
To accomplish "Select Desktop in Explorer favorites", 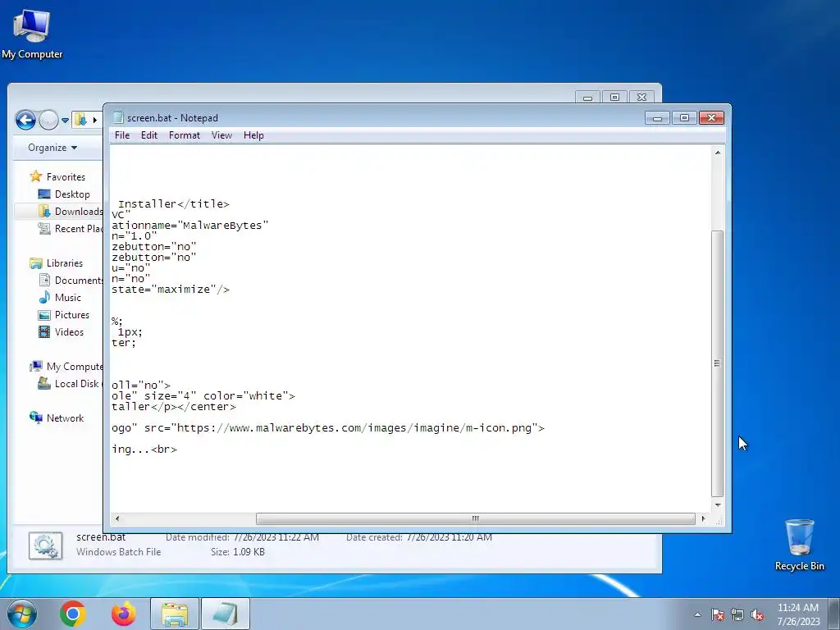I will coord(72,194).
